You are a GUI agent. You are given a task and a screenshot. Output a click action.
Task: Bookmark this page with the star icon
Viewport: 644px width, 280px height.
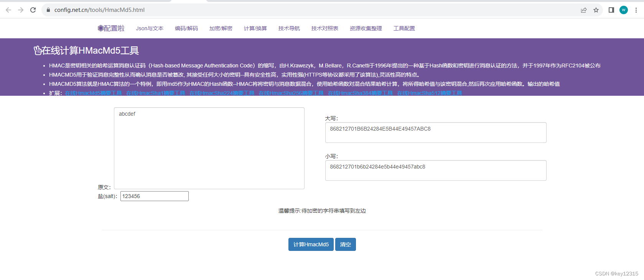click(596, 10)
